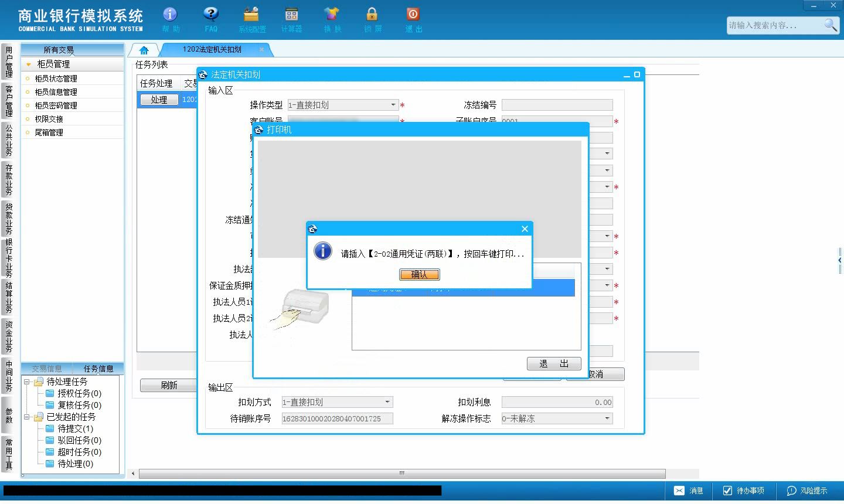
Task: Click the 锁屏 lock screen icon
Action: [x=372, y=19]
